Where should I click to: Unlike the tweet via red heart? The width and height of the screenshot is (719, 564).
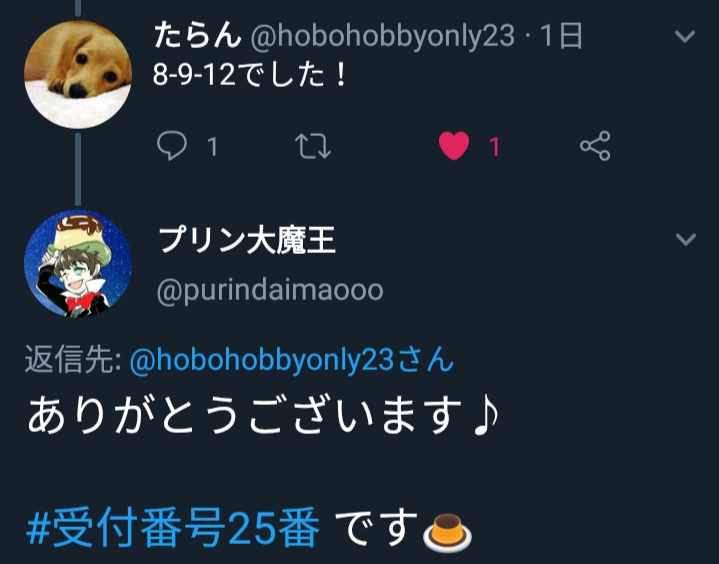click(454, 146)
